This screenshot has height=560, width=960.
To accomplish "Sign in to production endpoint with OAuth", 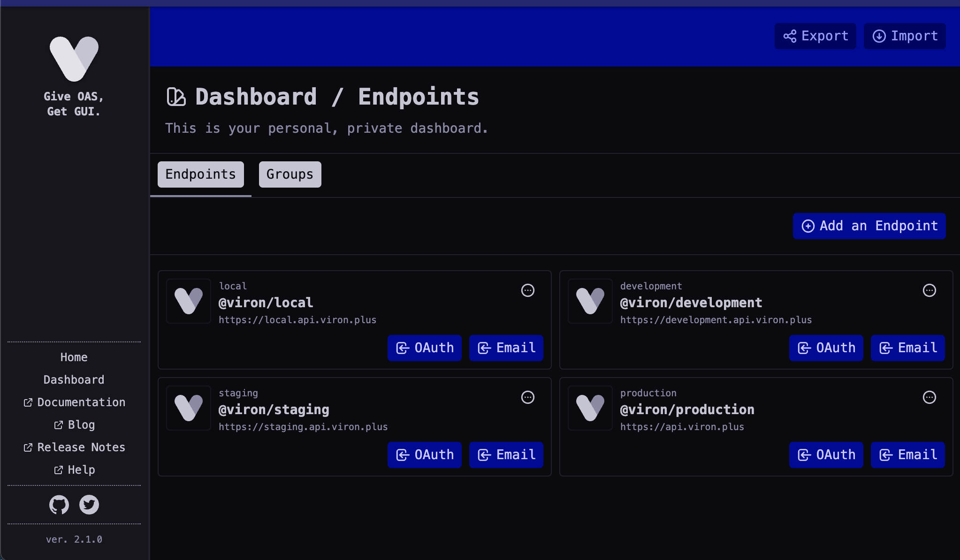I will click(x=826, y=455).
